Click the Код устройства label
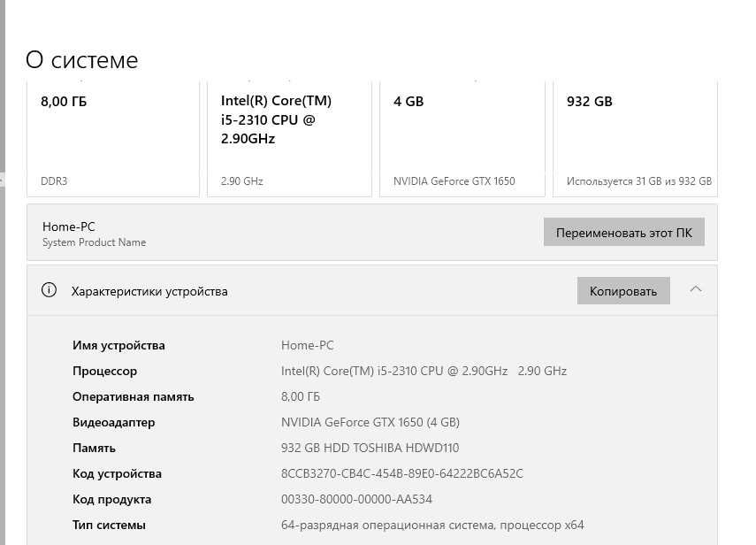756x545 pixels. 118,473
